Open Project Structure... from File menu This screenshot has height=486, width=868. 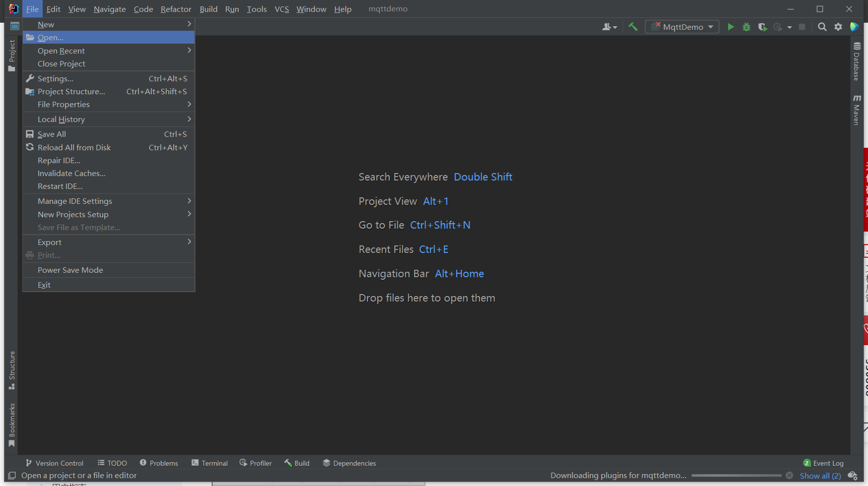109,92
